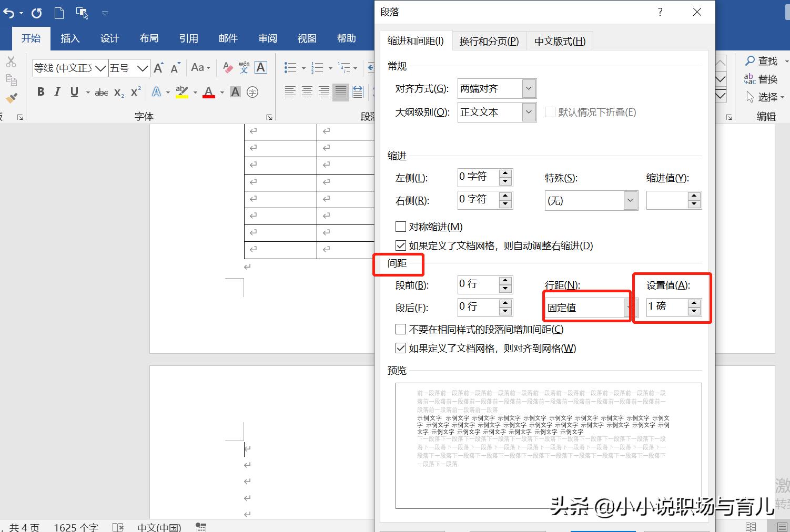
Task: Activate the Format Painter brush icon
Action: click(x=11, y=98)
